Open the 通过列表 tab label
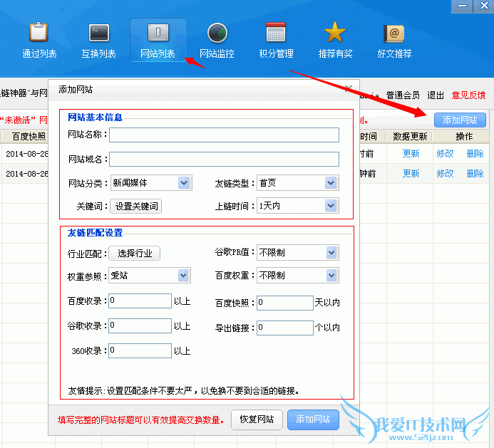 [39, 53]
